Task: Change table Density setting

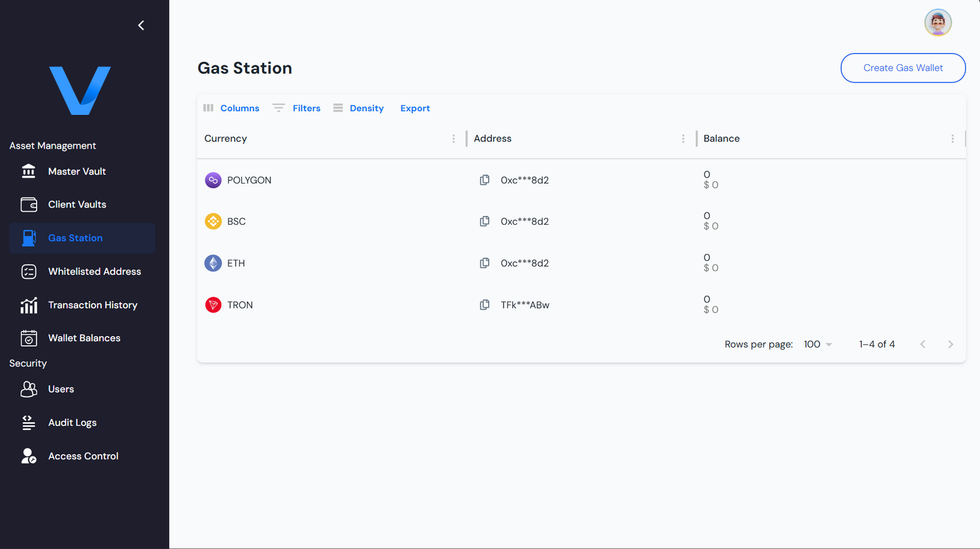Action: (x=359, y=108)
